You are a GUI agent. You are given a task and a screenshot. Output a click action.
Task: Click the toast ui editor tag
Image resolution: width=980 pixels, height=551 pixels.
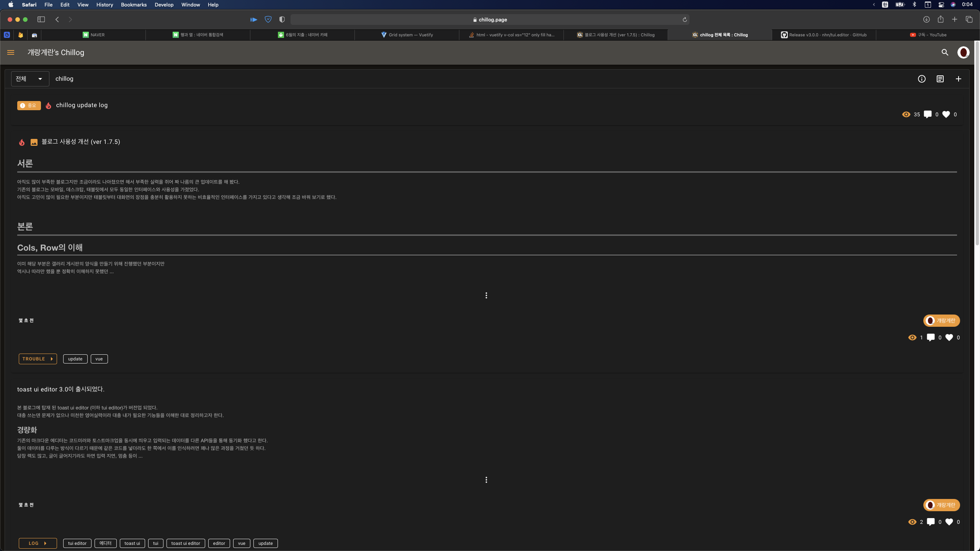[186, 543]
